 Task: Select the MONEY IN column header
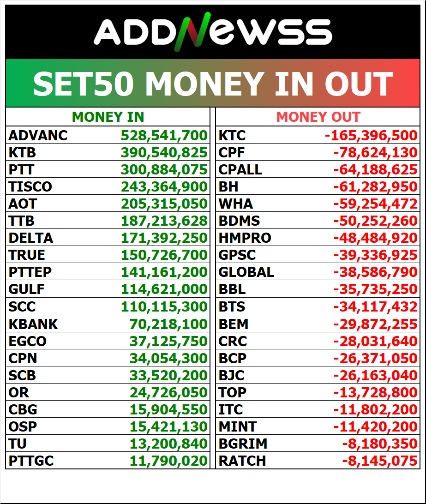point(108,117)
